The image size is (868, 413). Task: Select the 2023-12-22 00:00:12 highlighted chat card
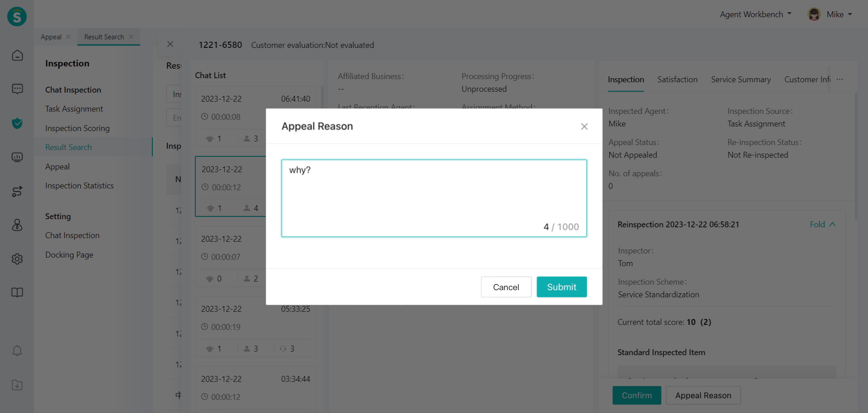click(231, 186)
